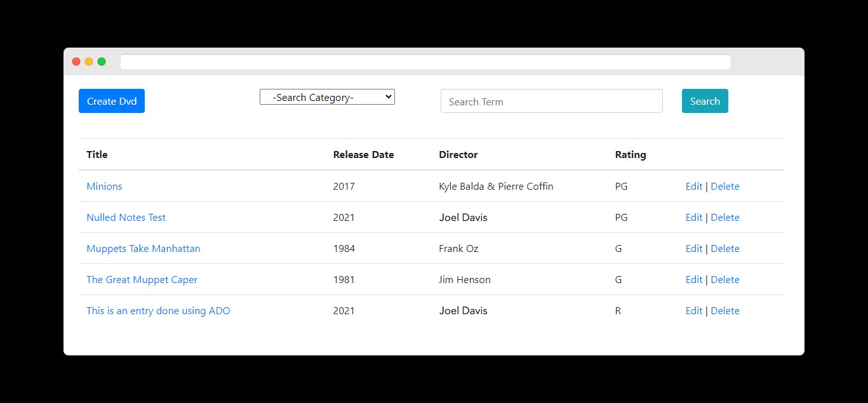This screenshot has height=403, width=868.
Task: Delete The Great Muppet Caper row
Action: point(725,279)
